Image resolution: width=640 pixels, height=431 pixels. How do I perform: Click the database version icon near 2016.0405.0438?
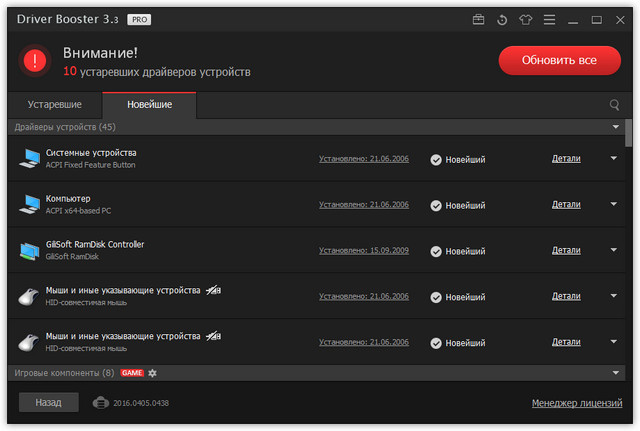click(101, 403)
